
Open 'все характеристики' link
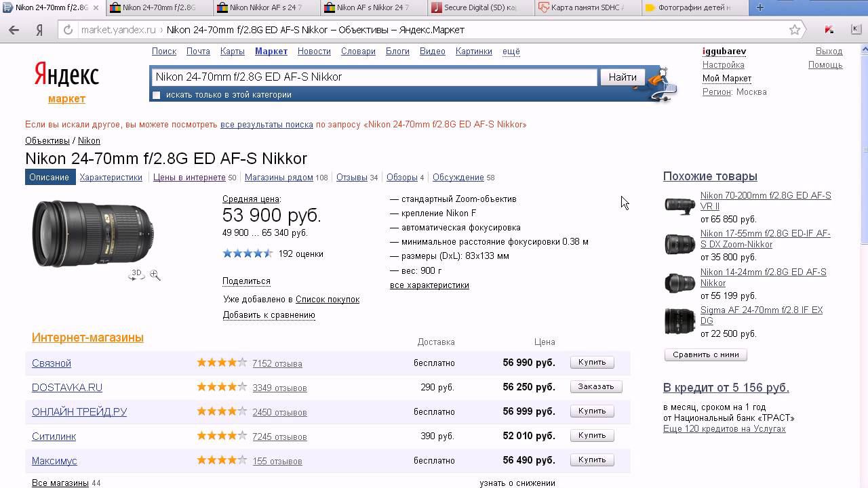(x=429, y=285)
